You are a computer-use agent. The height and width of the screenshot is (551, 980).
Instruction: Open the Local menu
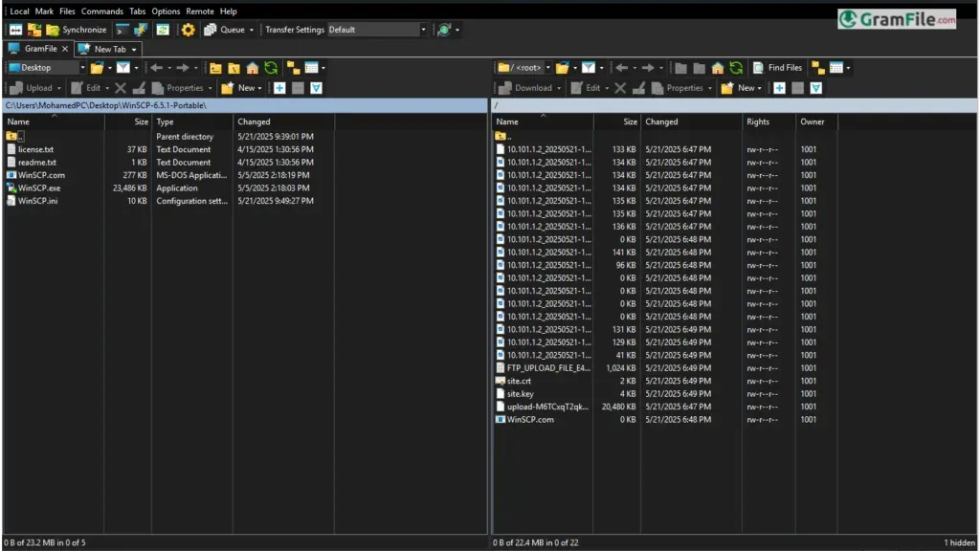coord(19,11)
